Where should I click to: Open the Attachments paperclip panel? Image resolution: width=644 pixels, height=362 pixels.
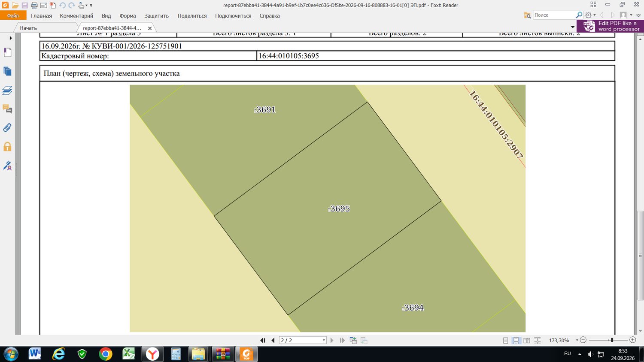(7, 128)
